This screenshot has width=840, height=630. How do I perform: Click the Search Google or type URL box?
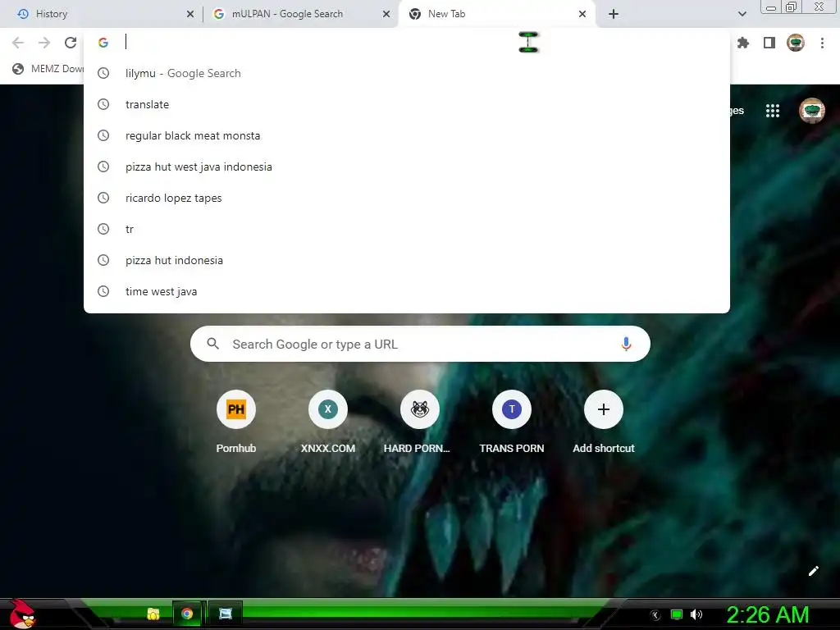tap(420, 344)
